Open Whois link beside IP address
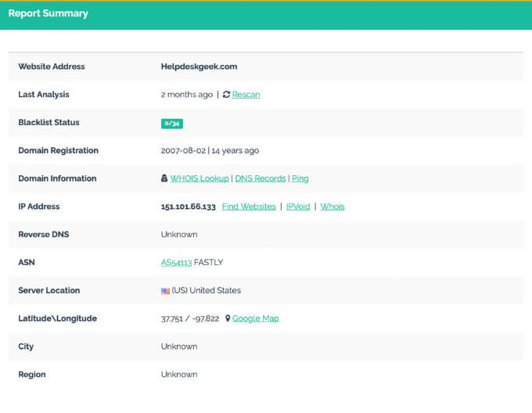 332,206
